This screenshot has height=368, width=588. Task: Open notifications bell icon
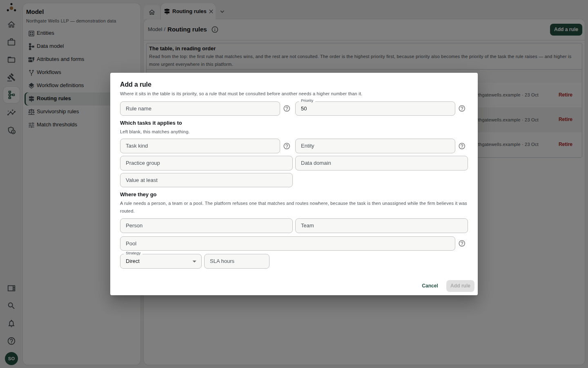(x=11, y=323)
